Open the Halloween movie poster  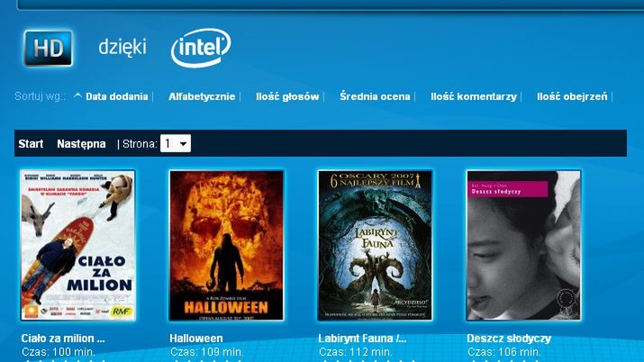(226, 246)
